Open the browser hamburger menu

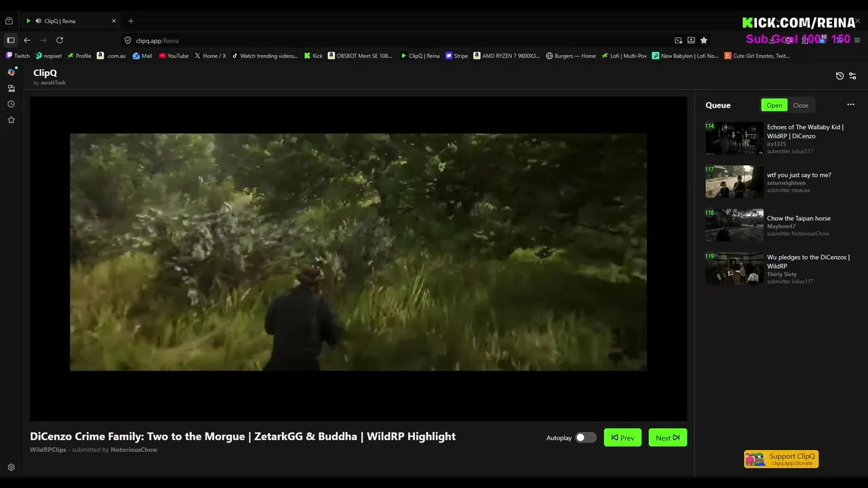(x=857, y=40)
